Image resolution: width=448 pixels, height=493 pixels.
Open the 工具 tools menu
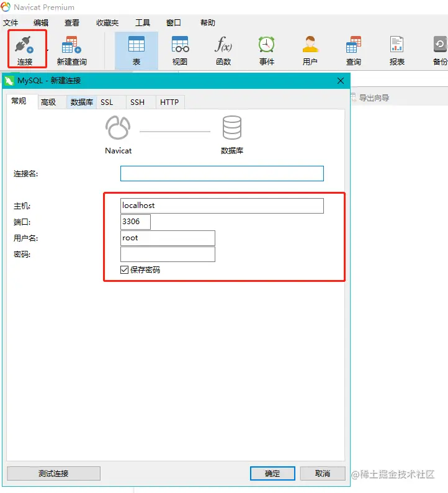143,22
